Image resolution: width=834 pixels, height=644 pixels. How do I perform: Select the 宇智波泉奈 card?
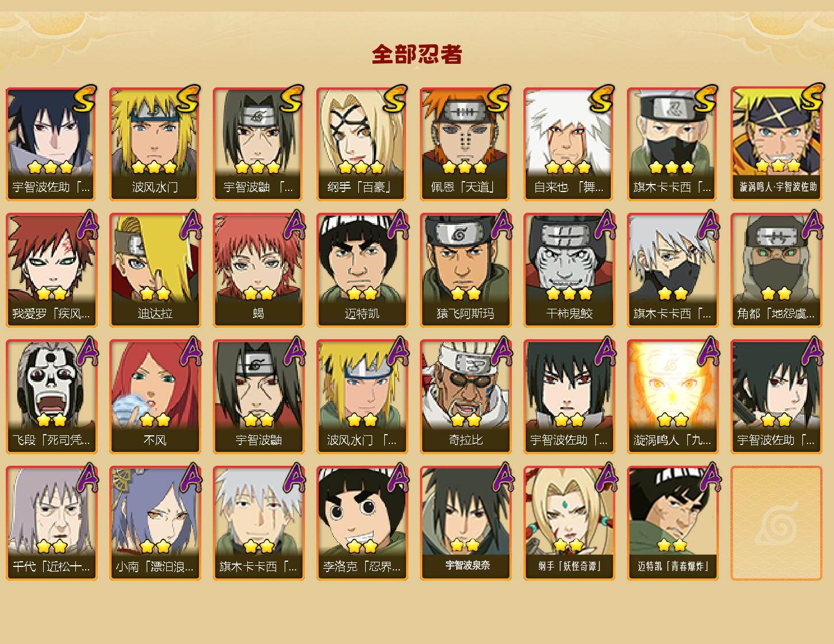(x=465, y=523)
